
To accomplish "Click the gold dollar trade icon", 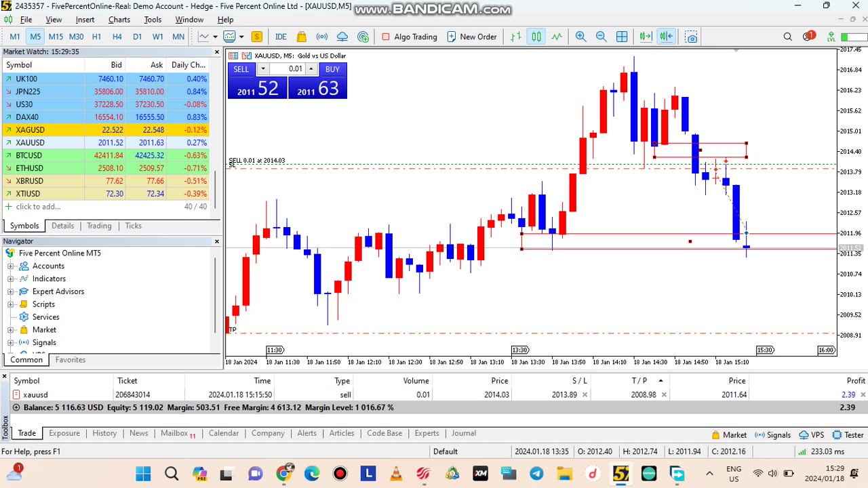I will pyautogui.click(x=257, y=37).
